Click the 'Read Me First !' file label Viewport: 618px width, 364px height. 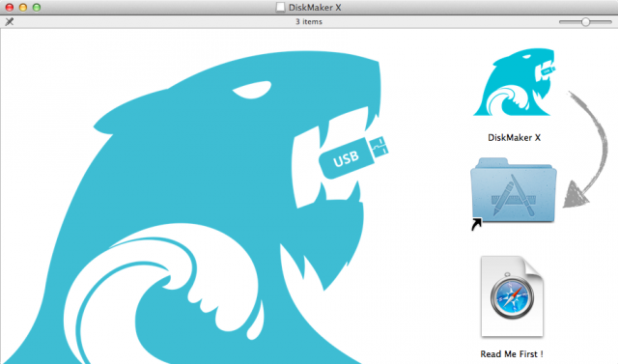click(x=512, y=353)
